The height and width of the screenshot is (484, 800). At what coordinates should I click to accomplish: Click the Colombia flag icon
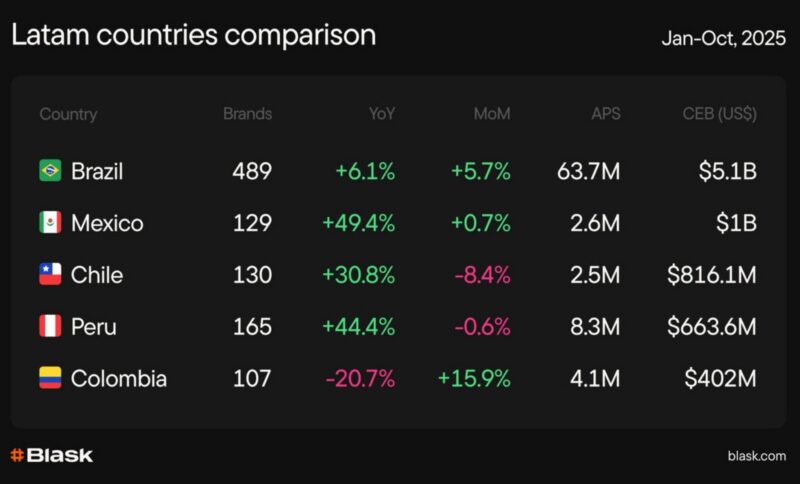(x=50, y=379)
